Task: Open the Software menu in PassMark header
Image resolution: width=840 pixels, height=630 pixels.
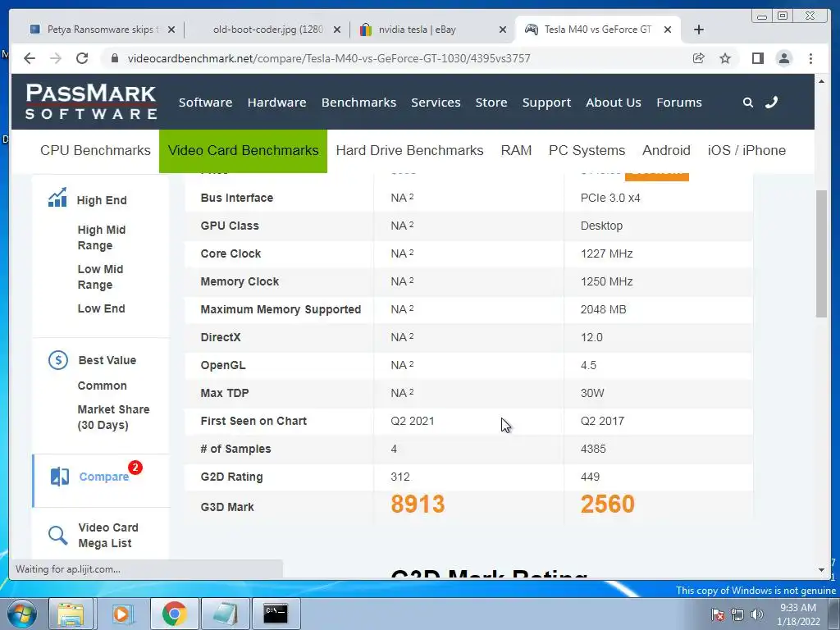Action: [205, 103]
